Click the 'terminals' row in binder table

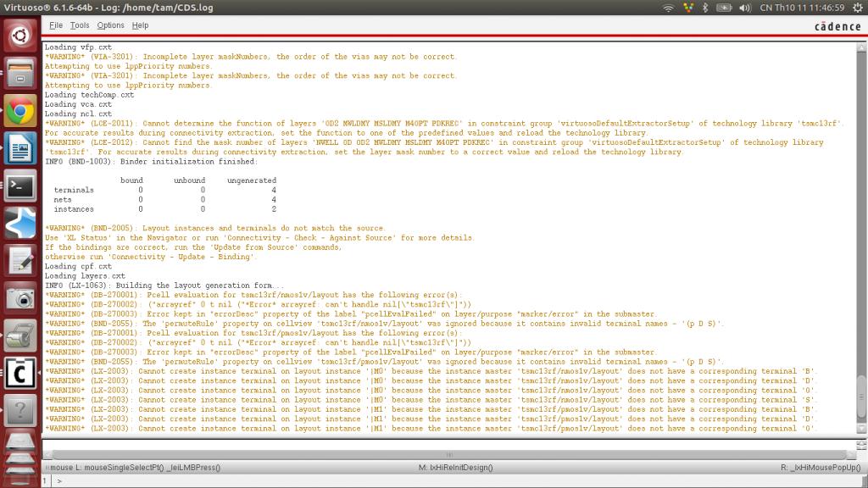pyautogui.click(x=164, y=191)
